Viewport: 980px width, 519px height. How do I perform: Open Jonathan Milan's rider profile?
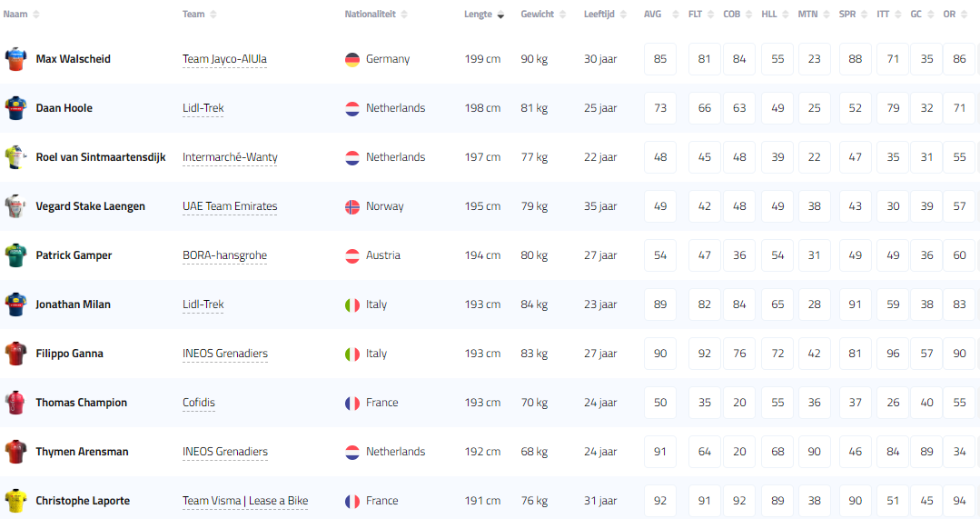click(73, 304)
